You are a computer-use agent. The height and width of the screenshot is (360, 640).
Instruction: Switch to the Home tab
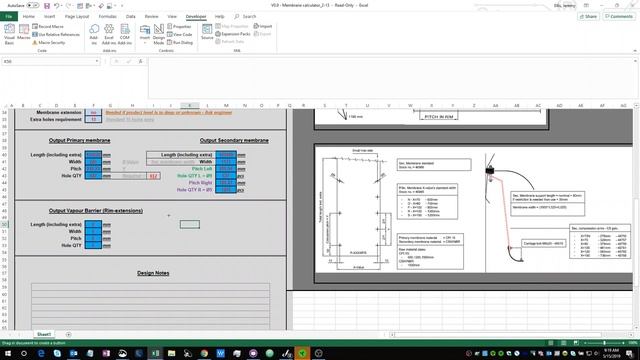pyautogui.click(x=29, y=16)
